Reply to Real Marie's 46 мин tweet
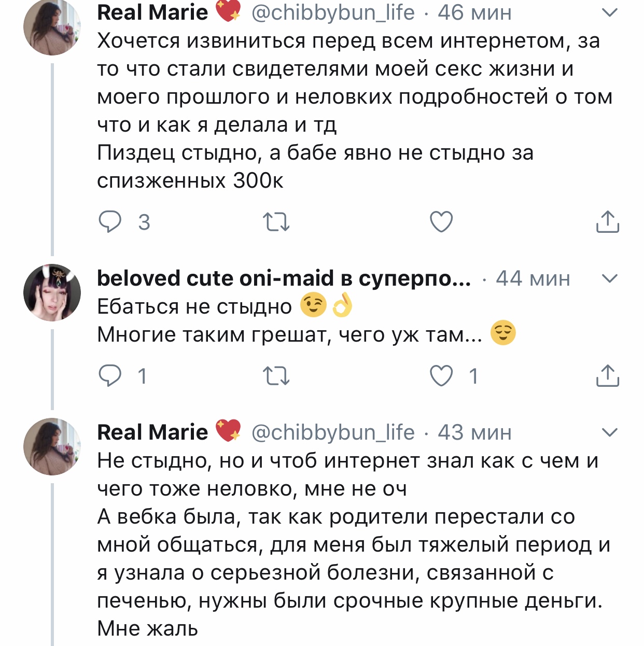The height and width of the screenshot is (646, 644). pyautogui.click(x=110, y=222)
